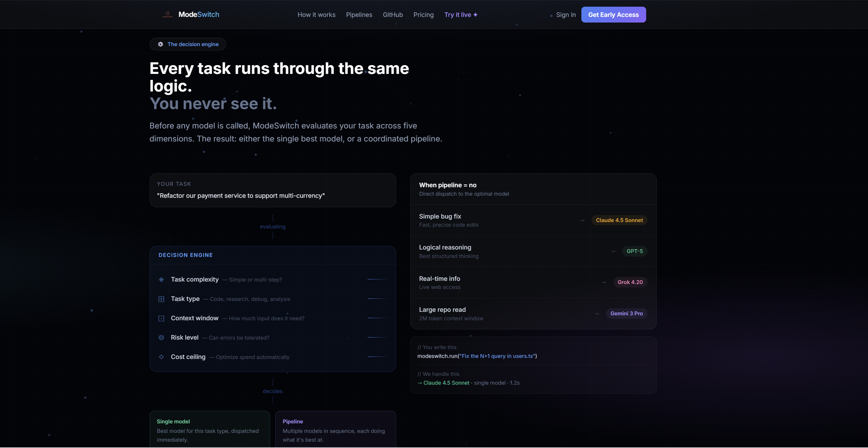Image resolution: width=868 pixels, height=448 pixels.
Task: Click the sparkle icon beside Try it live
Action: [475, 15]
